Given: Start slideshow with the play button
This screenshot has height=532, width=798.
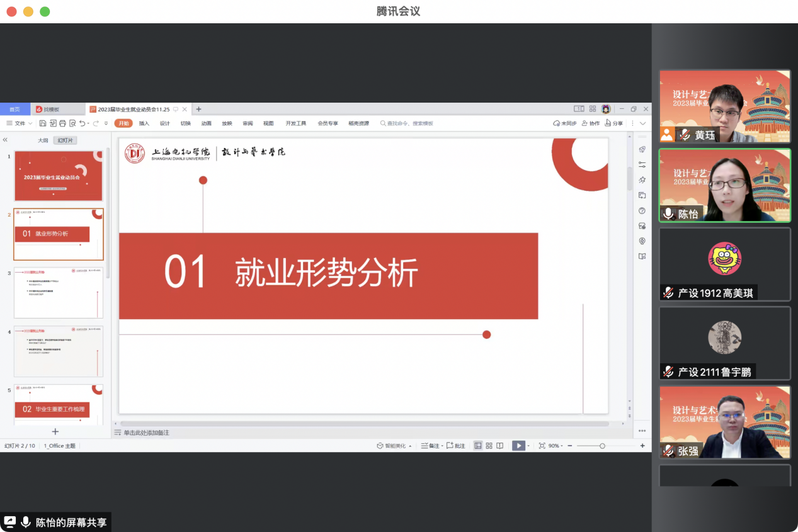Looking at the screenshot, I should (518, 446).
